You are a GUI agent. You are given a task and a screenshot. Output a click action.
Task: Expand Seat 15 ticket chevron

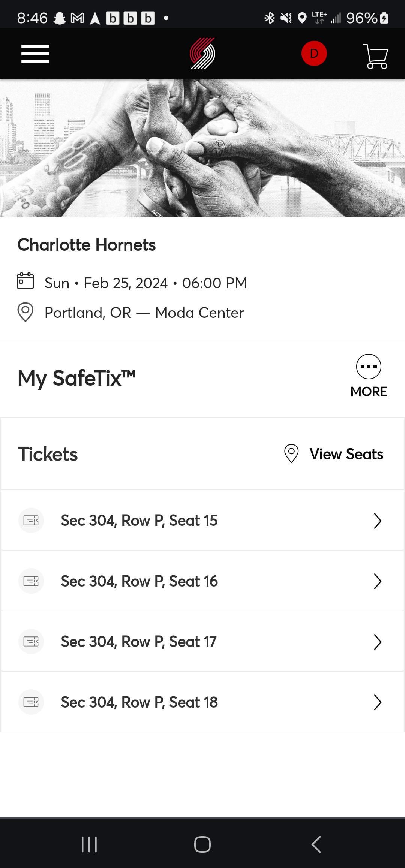pyautogui.click(x=378, y=521)
